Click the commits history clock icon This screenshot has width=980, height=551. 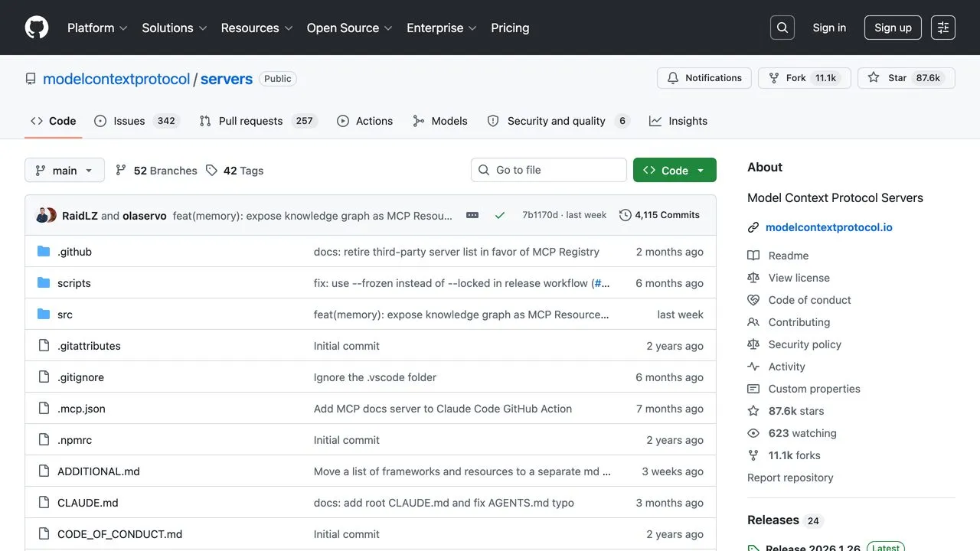[x=626, y=215]
